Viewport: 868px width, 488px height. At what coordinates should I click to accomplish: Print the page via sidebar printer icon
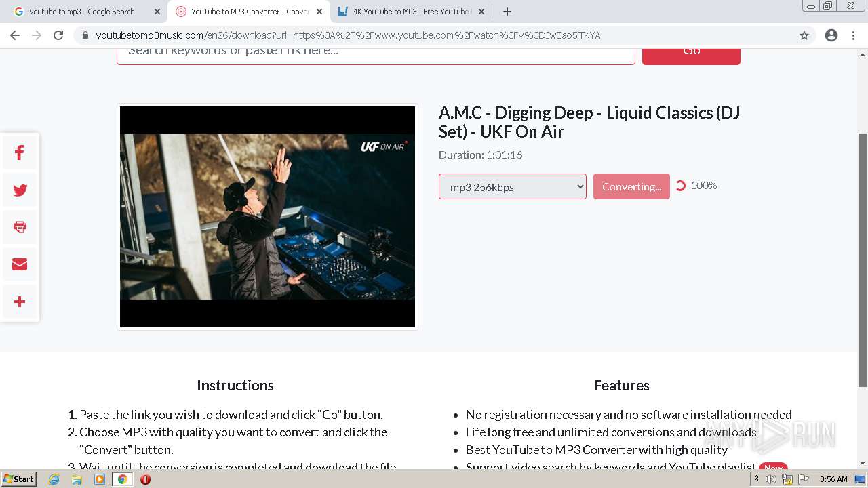coord(20,227)
